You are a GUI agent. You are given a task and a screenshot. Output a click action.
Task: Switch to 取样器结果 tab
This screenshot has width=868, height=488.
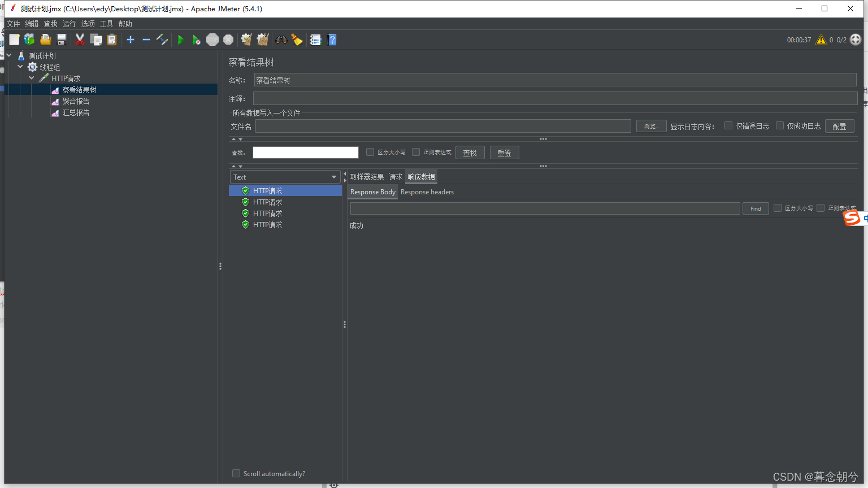click(x=367, y=177)
